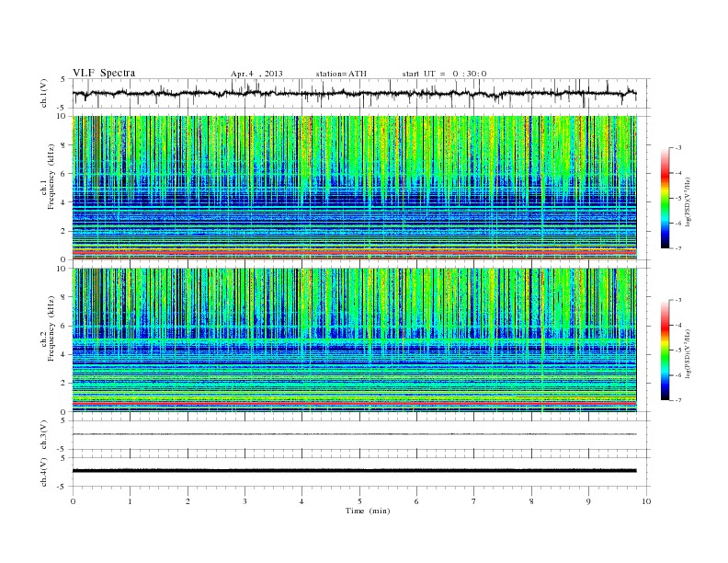Click the ch.1 spectrogram color scale bar

(x=665, y=198)
